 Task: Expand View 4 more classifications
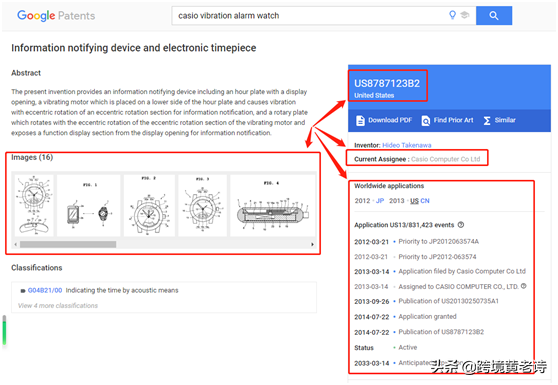point(58,306)
